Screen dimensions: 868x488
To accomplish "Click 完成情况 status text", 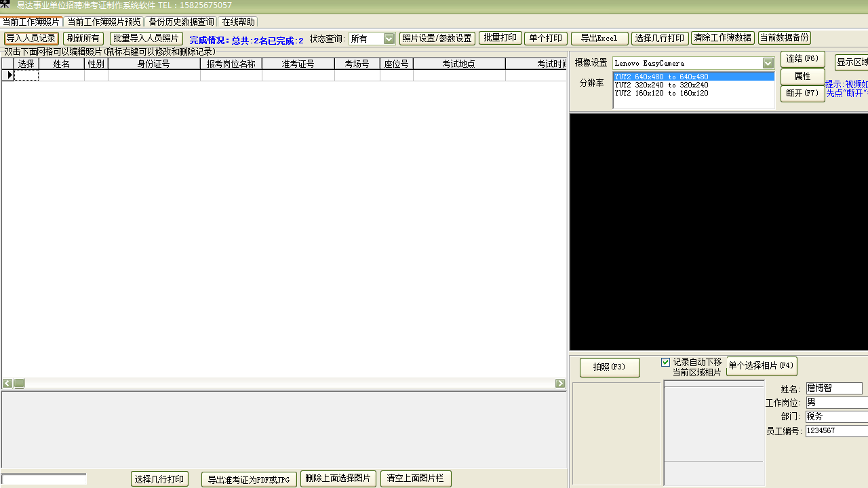I will pos(246,40).
